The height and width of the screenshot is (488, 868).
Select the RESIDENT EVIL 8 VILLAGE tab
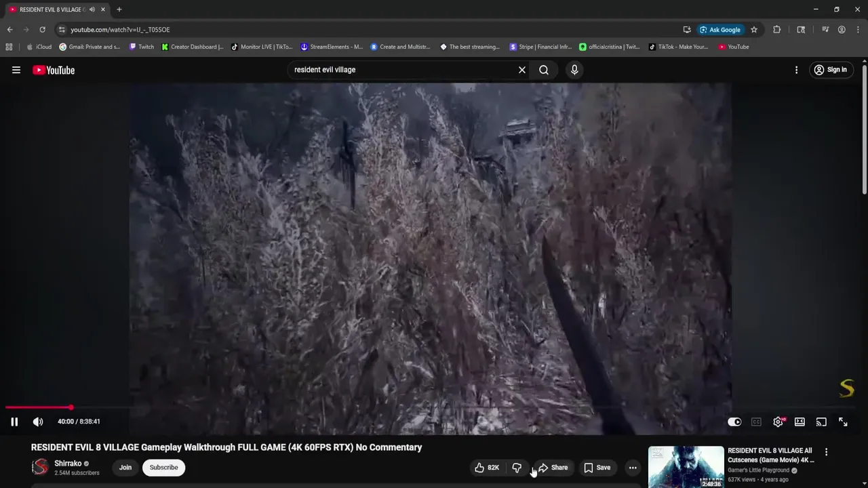click(x=50, y=9)
